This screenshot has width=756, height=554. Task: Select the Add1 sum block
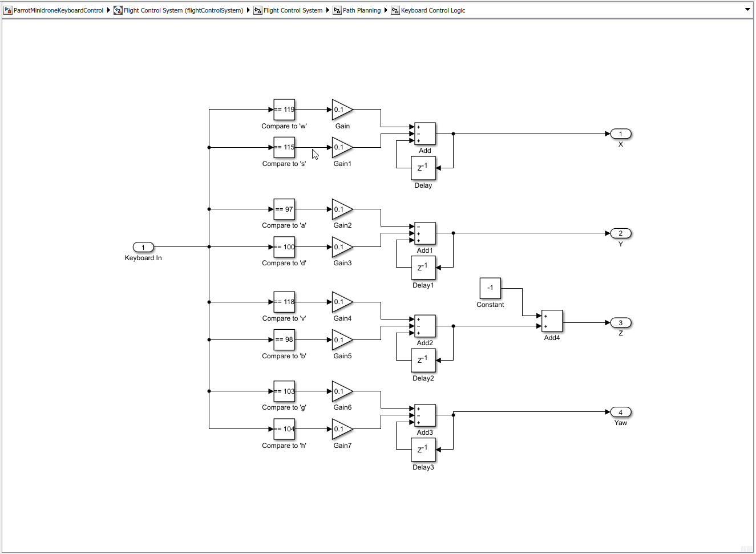pyautogui.click(x=425, y=234)
